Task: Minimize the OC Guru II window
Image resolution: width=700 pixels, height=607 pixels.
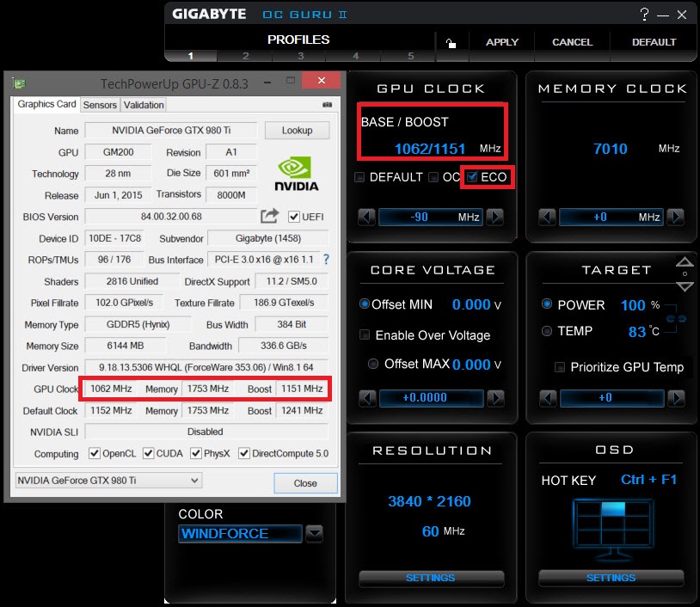Action: pyautogui.click(x=662, y=15)
